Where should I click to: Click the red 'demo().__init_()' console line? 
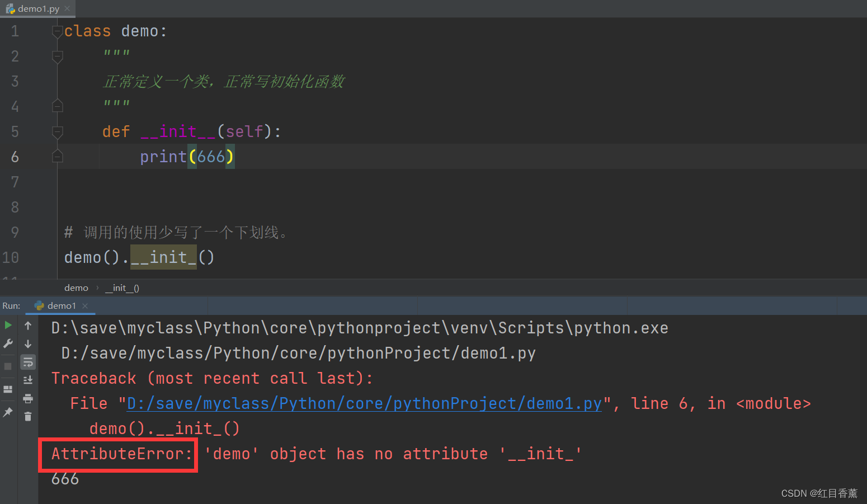point(164,428)
